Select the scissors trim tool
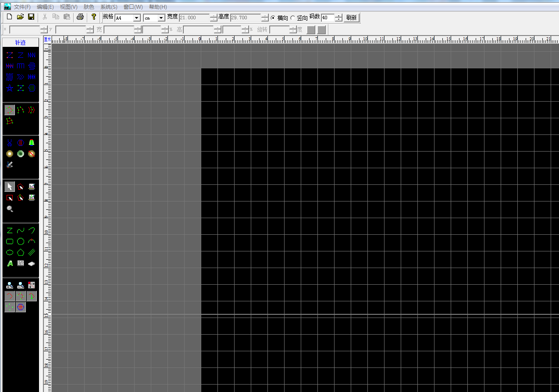 (x=10, y=143)
